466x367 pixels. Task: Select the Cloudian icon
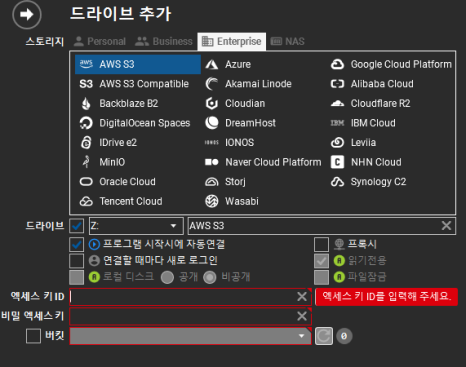(x=212, y=103)
